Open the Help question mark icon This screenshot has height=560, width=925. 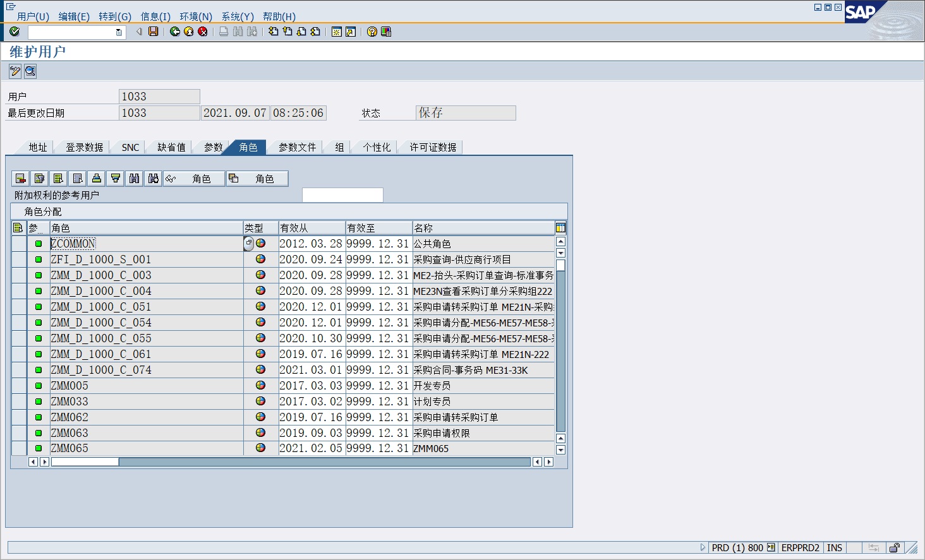point(372,32)
